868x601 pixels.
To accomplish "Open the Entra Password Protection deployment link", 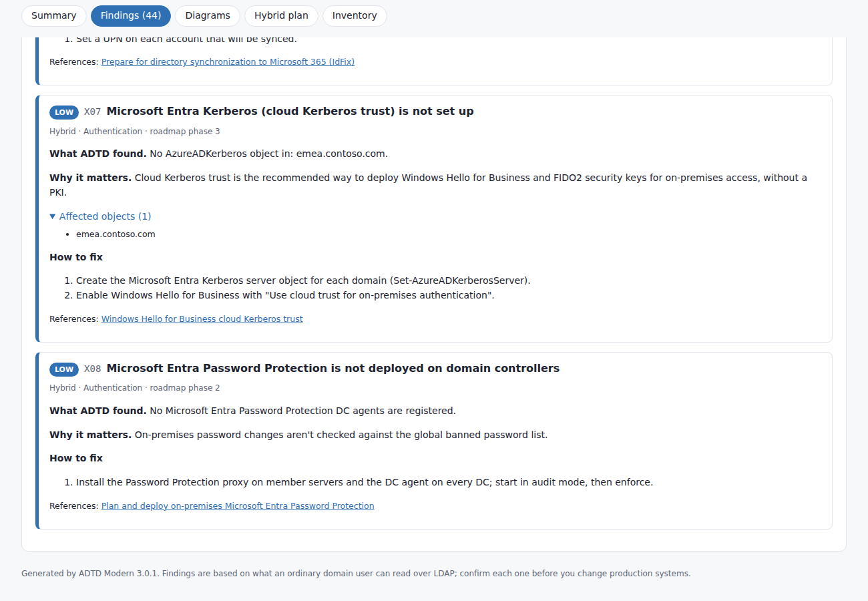I will (238, 506).
